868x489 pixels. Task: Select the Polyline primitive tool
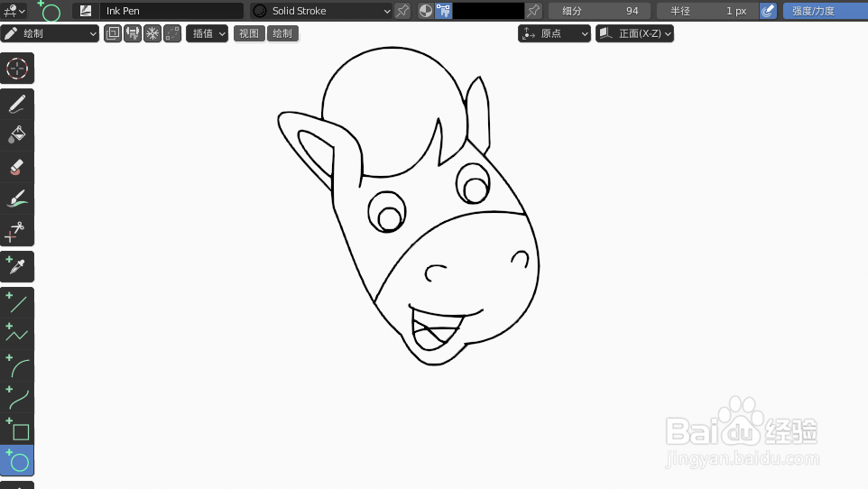tap(17, 334)
